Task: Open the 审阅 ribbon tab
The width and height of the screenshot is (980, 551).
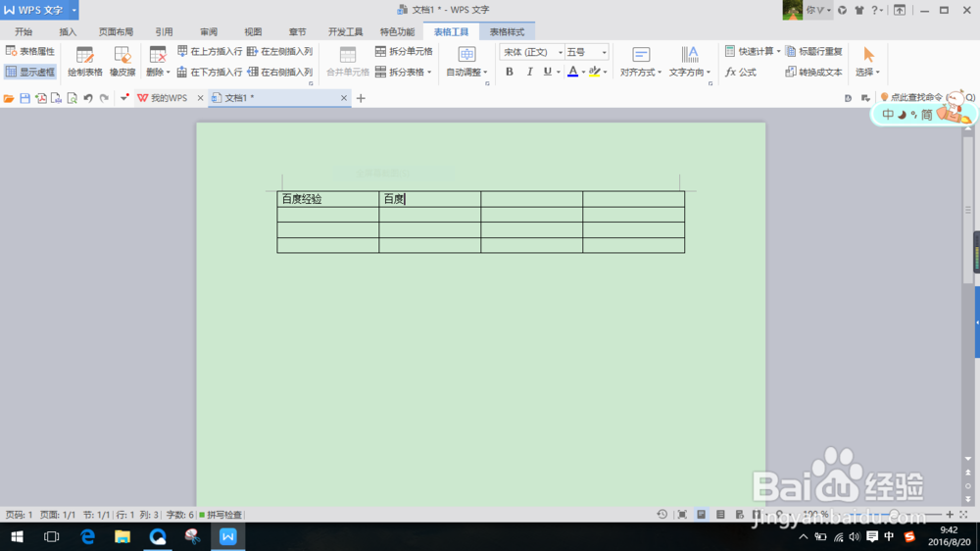Action: [209, 32]
